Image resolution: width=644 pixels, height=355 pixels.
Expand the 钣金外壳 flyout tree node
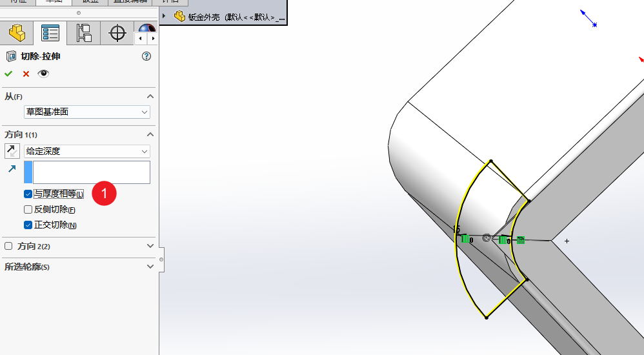164,16
